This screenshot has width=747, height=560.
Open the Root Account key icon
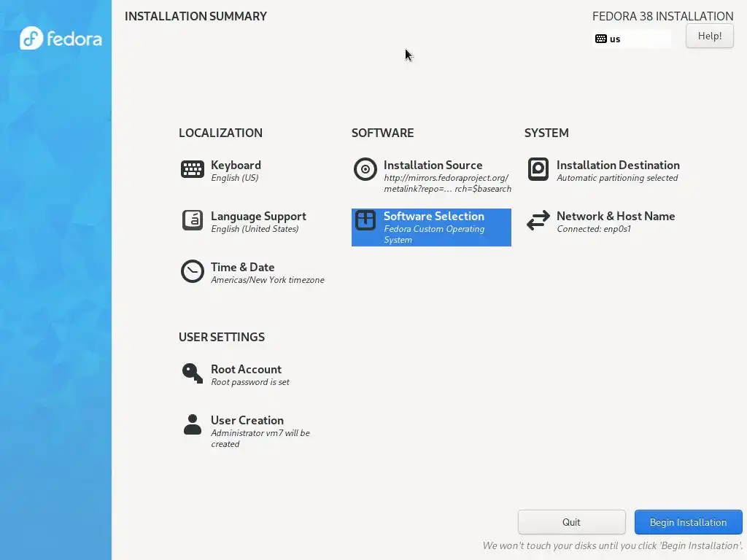pyautogui.click(x=193, y=373)
